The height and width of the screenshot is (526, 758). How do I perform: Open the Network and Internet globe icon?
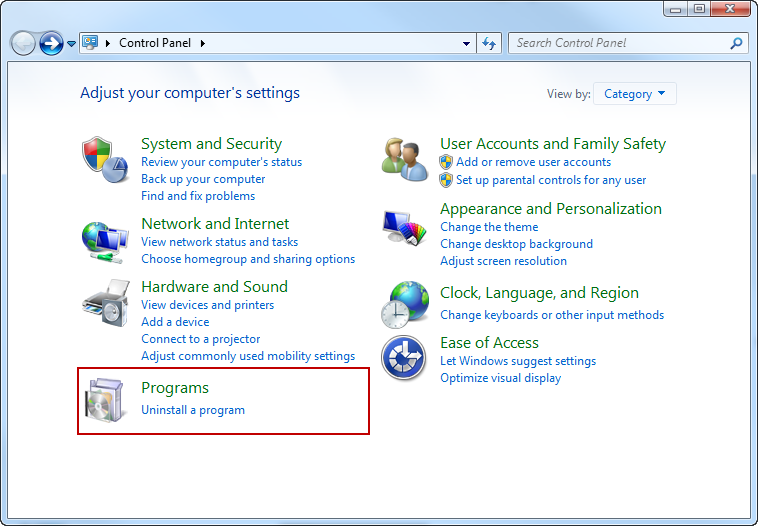tap(105, 242)
